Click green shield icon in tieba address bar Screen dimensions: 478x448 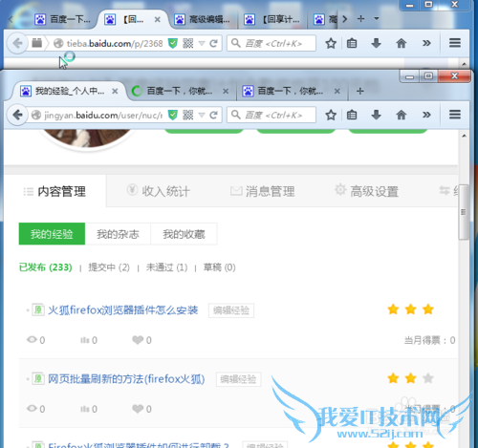[172, 43]
